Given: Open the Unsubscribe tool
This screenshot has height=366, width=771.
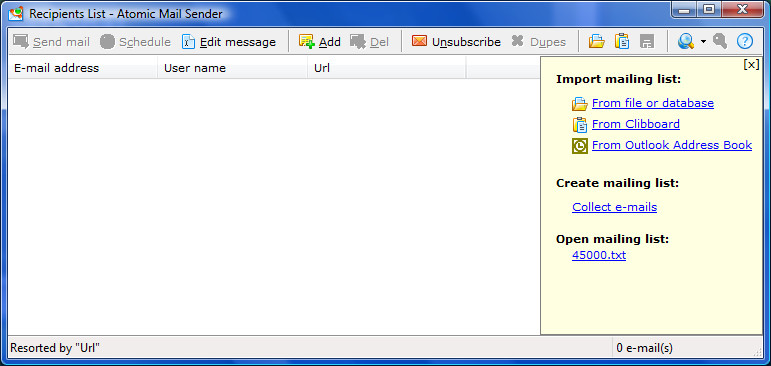Looking at the screenshot, I should pyautogui.click(x=456, y=42).
